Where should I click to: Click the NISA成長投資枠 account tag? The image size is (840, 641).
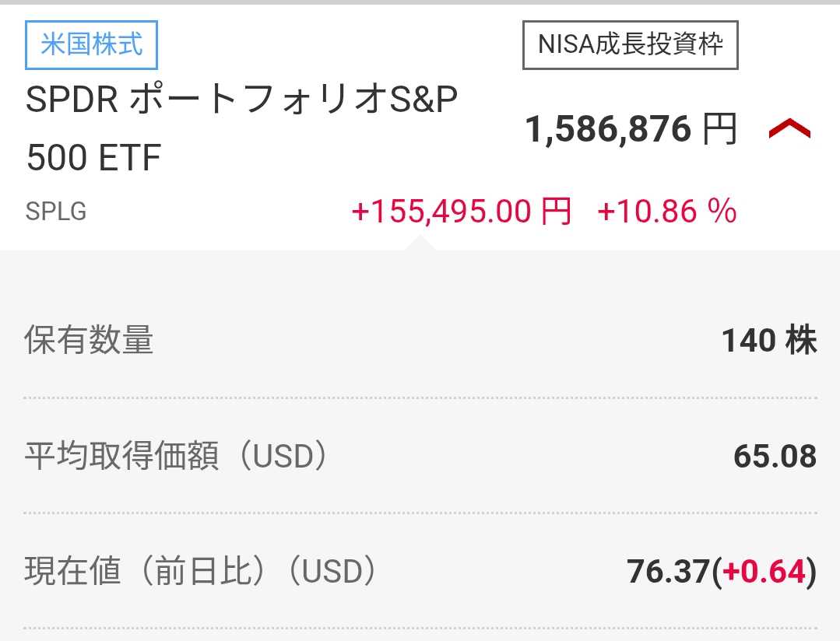pos(630,44)
